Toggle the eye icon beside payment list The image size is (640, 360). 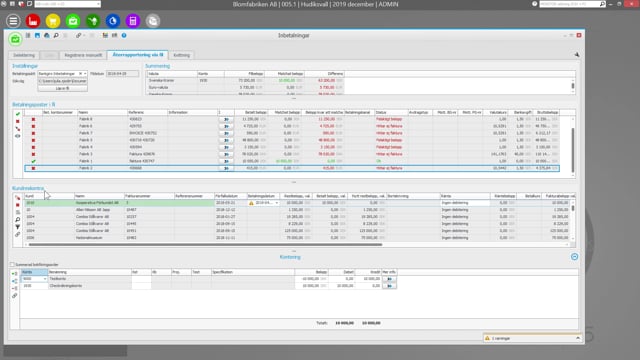[x=18, y=136]
